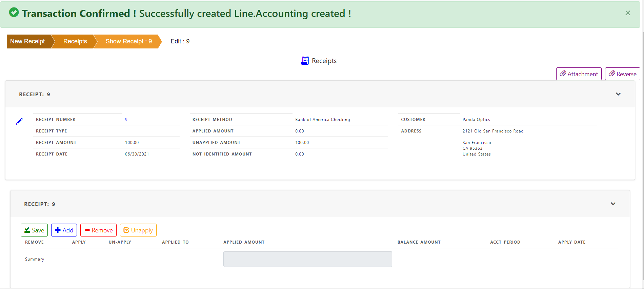The width and height of the screenshot is (644, 289).
Task: Click the receipt amount value 100.00
Action: [x=132, y=143]
